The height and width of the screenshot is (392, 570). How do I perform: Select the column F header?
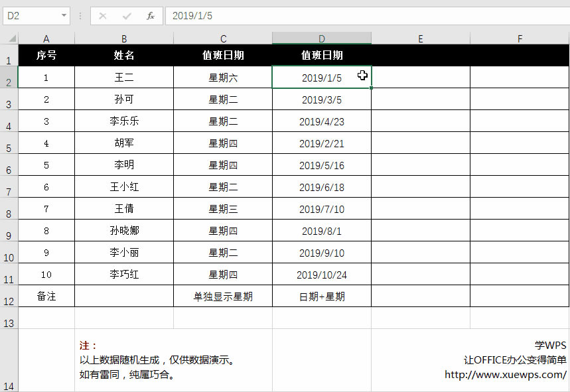click(520, 38)
